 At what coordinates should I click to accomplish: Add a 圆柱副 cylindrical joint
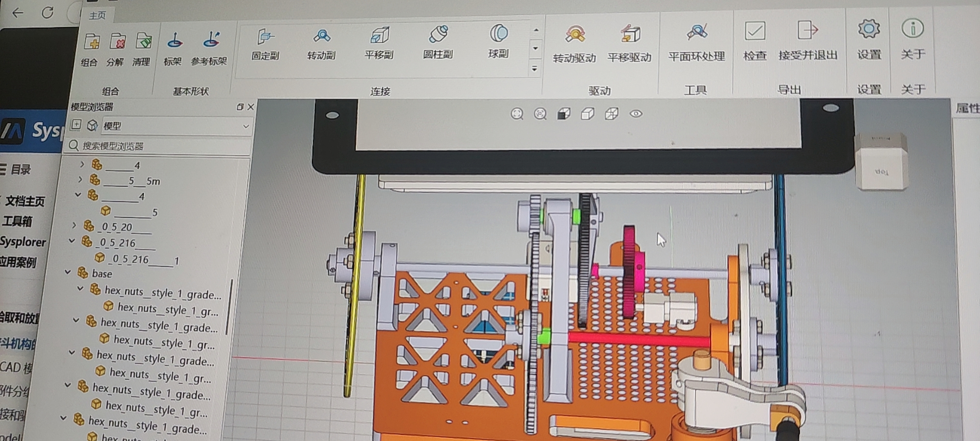[438, 42]
